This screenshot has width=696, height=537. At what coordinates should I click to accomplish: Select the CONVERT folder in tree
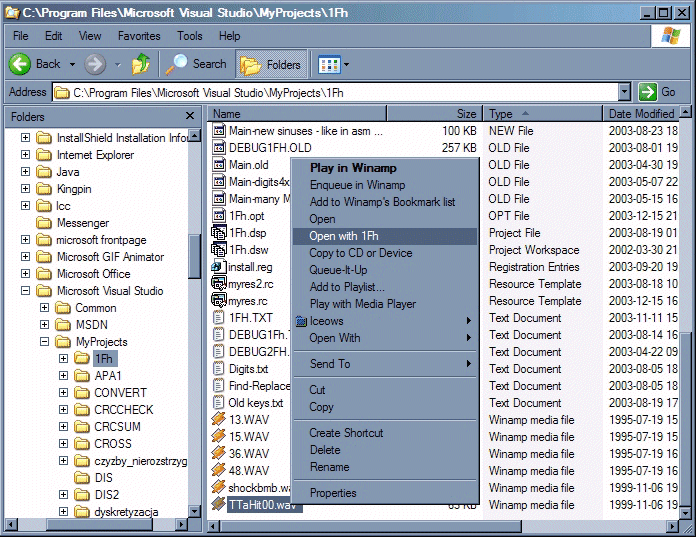click(120, 393)
